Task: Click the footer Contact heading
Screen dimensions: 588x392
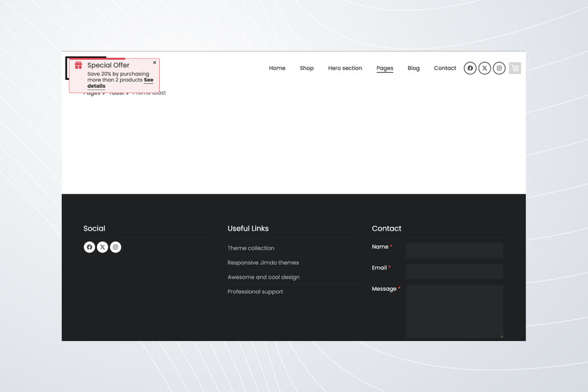Action: pyautogui.click(x=386, y=229)
